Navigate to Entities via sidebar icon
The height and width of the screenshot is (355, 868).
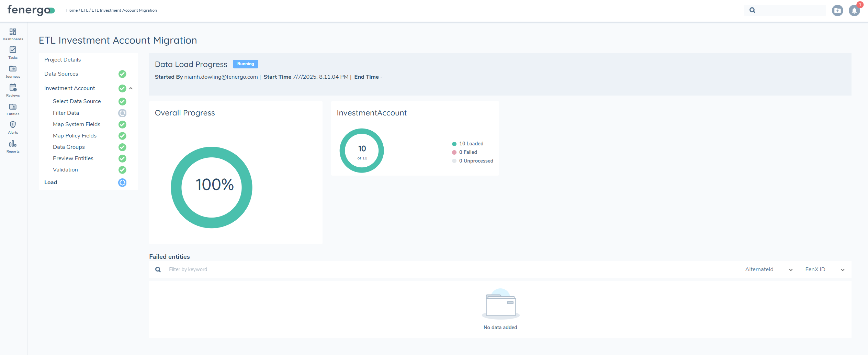click(x=13, y=109)
